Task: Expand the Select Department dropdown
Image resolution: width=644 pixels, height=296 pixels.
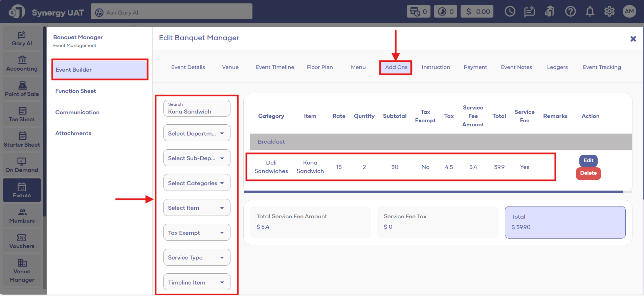Action: [197, 133]
